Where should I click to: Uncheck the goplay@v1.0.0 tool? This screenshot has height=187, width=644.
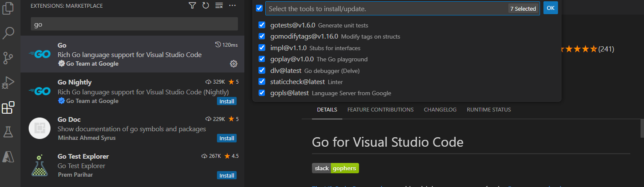(x=262, y=59)
